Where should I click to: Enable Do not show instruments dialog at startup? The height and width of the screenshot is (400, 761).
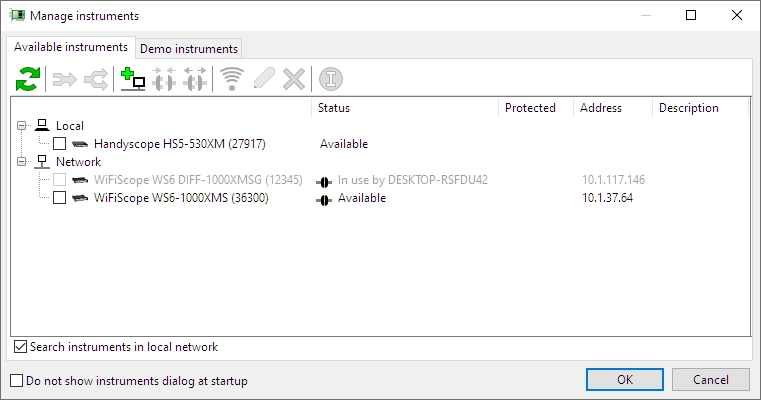coord(16,381)
